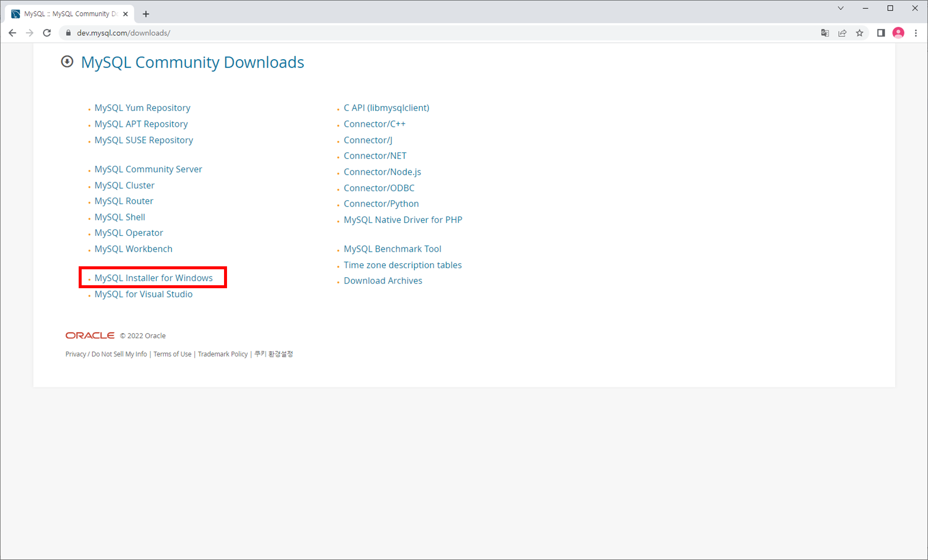The image size is (928, 560).
Task: Maximize the Chrome window
Action: [890, 8]
